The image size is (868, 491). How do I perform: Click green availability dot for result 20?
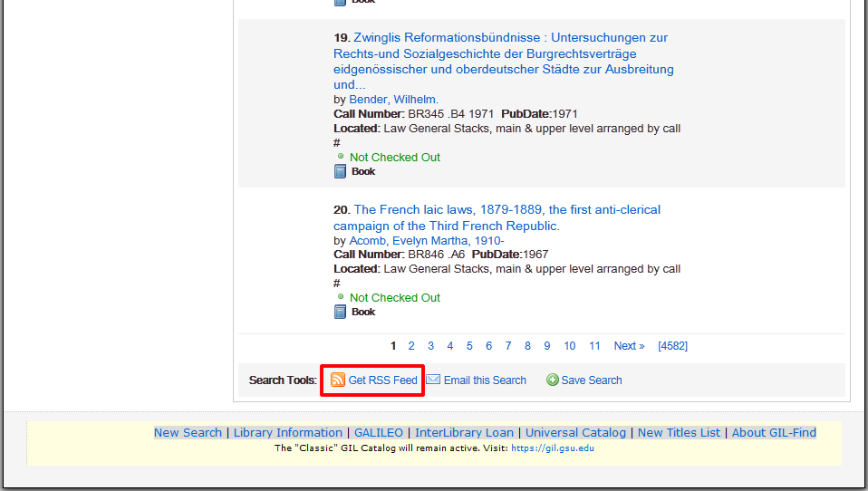pyautogui.click(x=341, y=297)
